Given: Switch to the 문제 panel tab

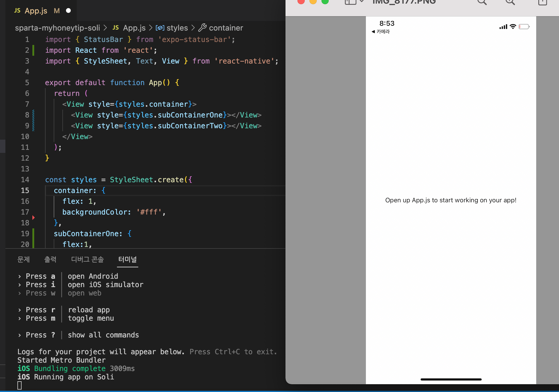Looking at the screenshot, I should 24,260.
